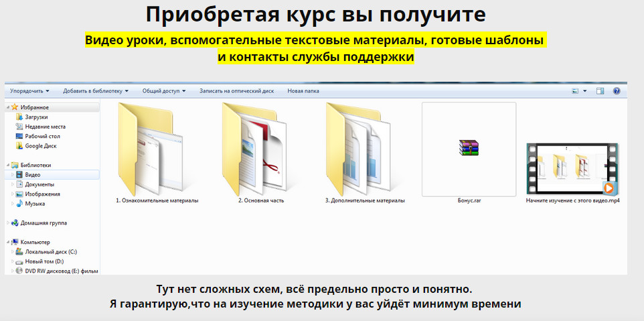The width and height of the screenshot is (644, 321).
Task: Expand the Музыка library arrow
Action: tap(12, 204)
